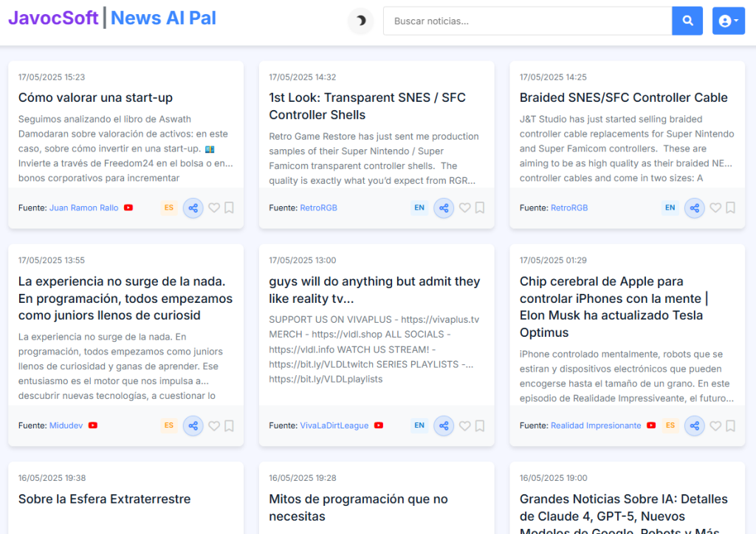Bookmark the La experiencia no surge article
Screen dimensions: 756x534
point(229,426)
